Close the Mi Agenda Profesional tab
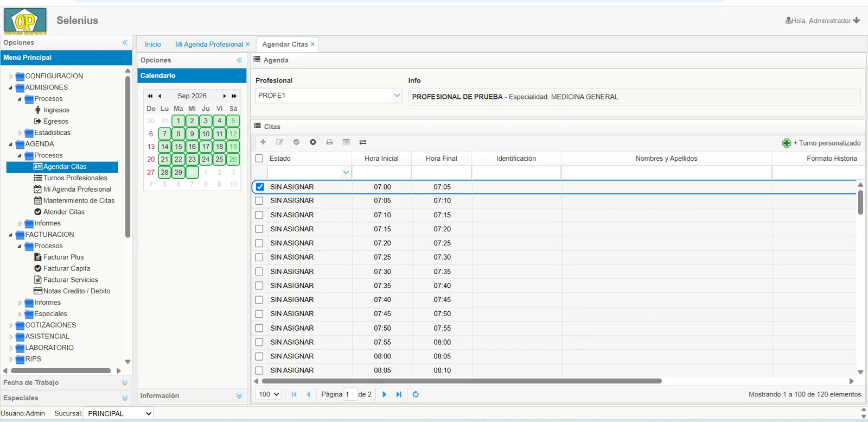The height and width of the screenshot is (422, 868). [247, 45]
